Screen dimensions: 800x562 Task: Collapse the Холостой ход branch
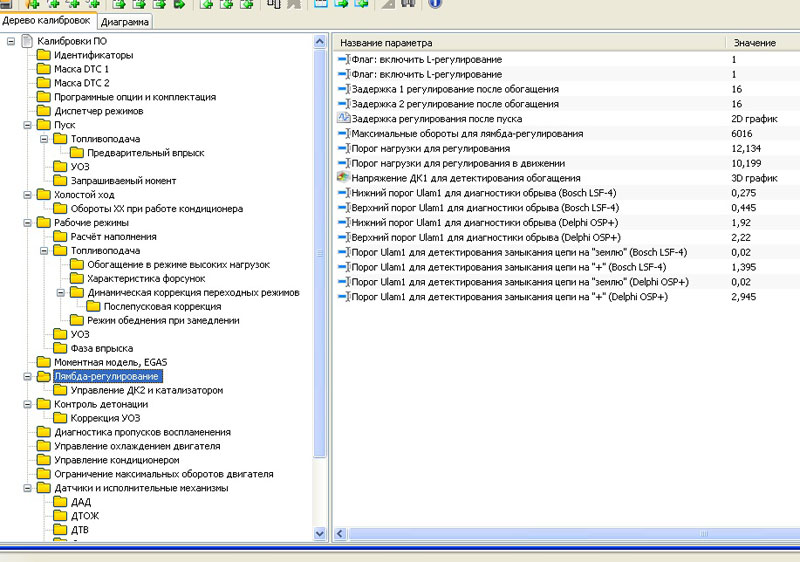coord(26,195)
